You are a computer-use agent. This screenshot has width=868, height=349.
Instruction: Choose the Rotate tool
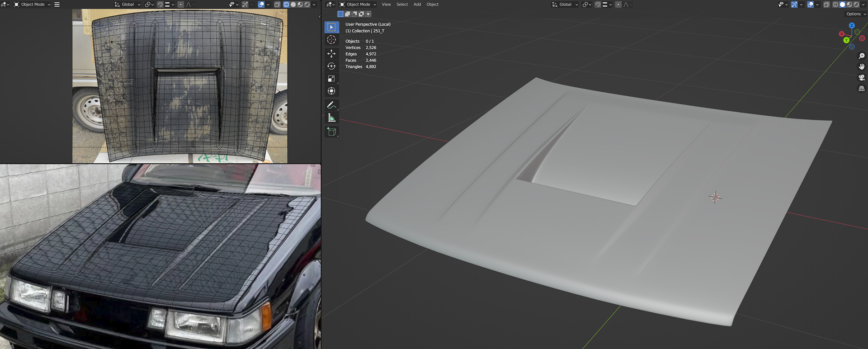tap(331, 66)
